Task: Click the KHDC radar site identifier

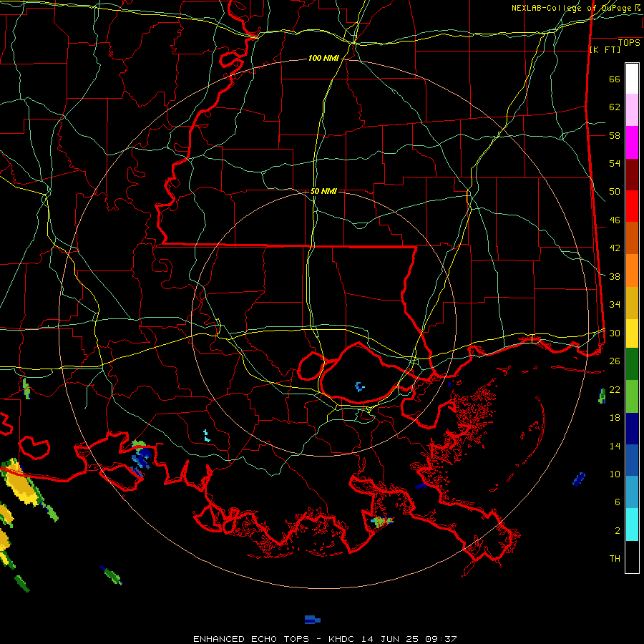Action: click(x=343, y=639)
